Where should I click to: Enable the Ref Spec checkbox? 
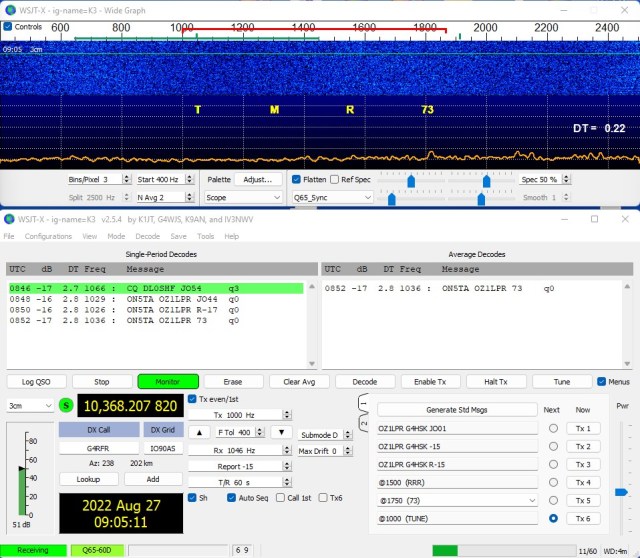pyautogui.click(x=336, y=179)
